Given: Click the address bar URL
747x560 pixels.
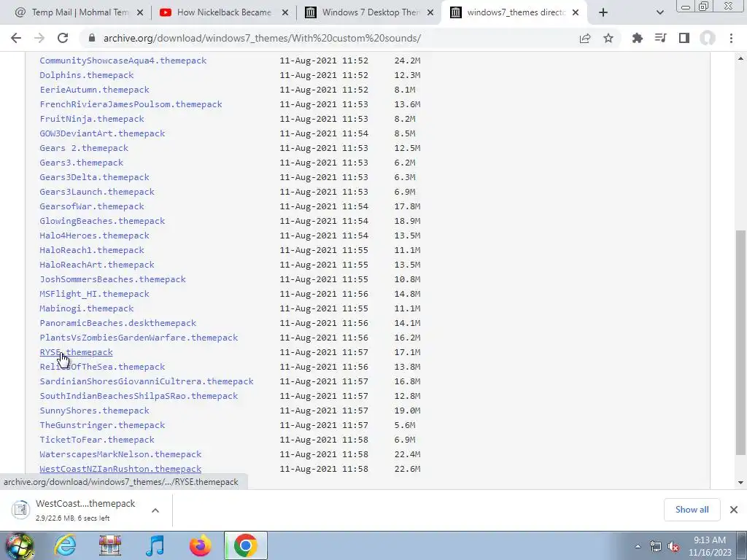Looking at the screenshot, I should pyautogui.click(x=262, y=38).
